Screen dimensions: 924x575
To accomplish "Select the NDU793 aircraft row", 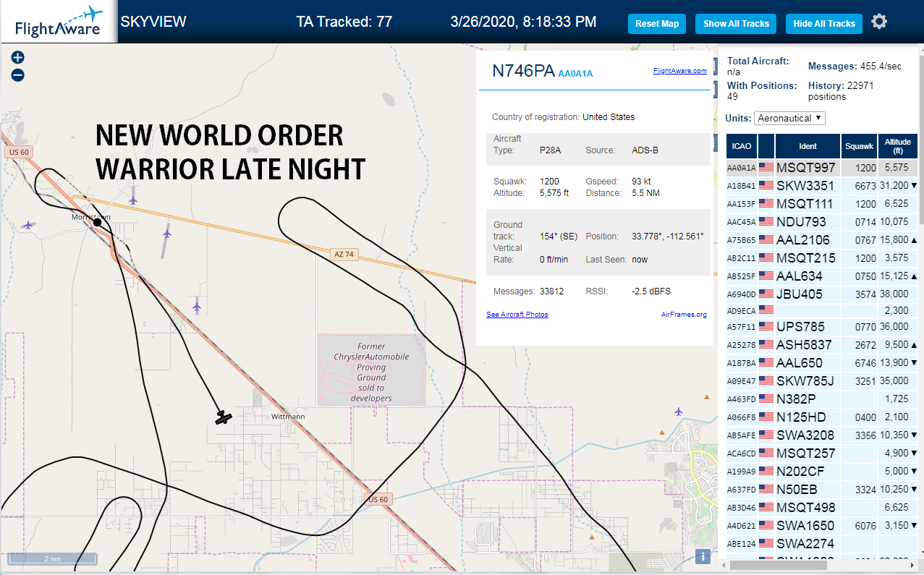I will tap(822, 222).
